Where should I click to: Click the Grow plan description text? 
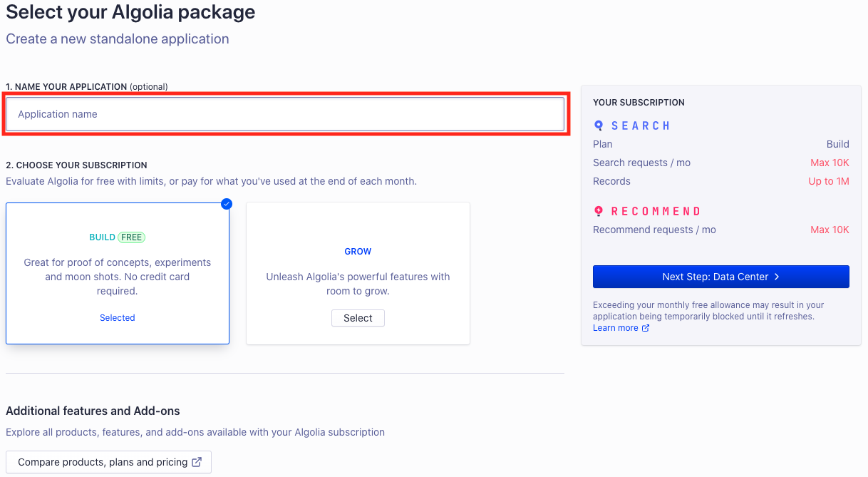pos(358,284)
